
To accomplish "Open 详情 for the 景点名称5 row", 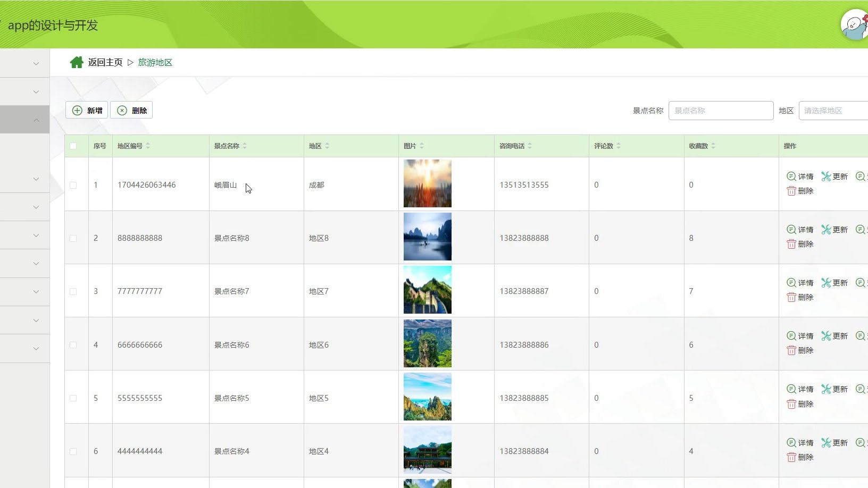I will click(x=800, y=389).
